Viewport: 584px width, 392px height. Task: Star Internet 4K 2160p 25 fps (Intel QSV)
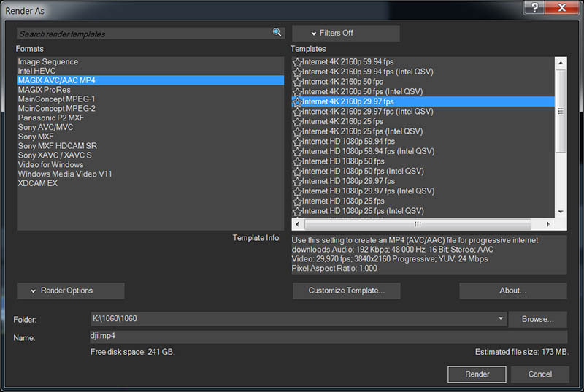point(297,131)
